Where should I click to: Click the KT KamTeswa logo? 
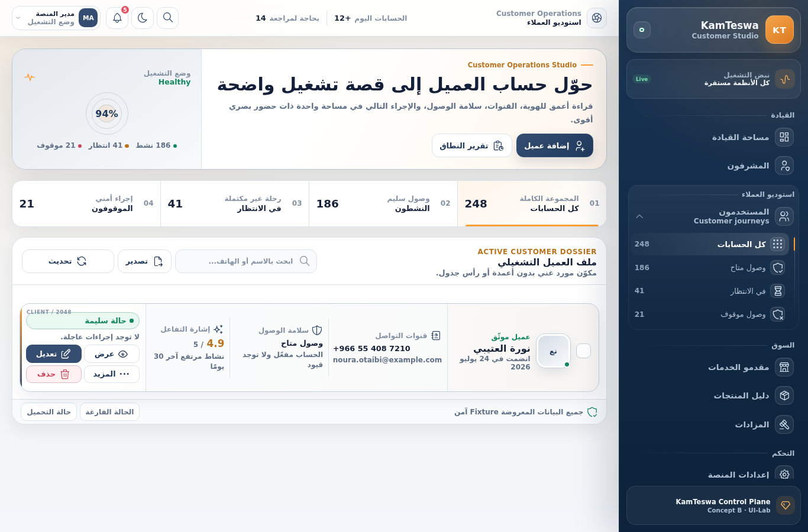point(779,30)
